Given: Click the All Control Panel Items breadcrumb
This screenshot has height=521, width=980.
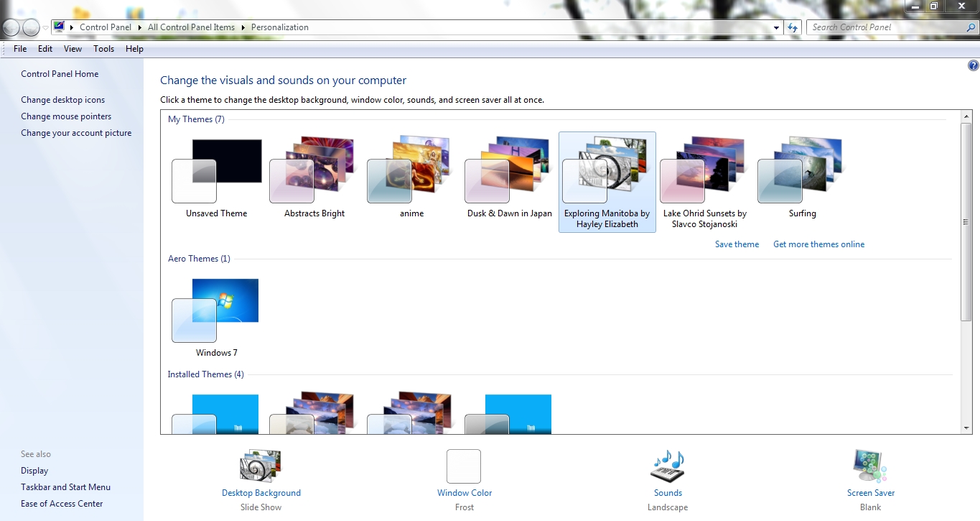Looking at the screenshot, I should tap(191, 27).
